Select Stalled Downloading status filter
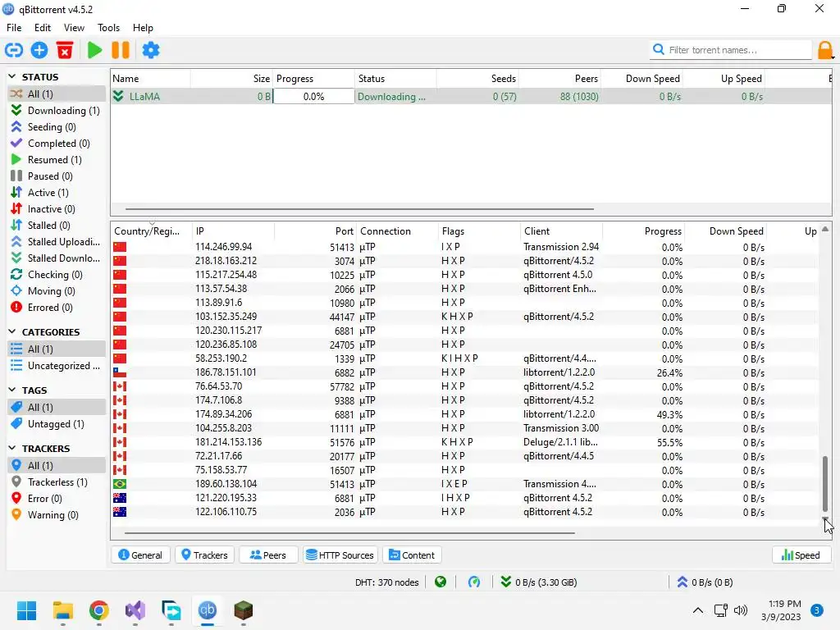Viewport: 840px width, 630px height. [57, 258]
